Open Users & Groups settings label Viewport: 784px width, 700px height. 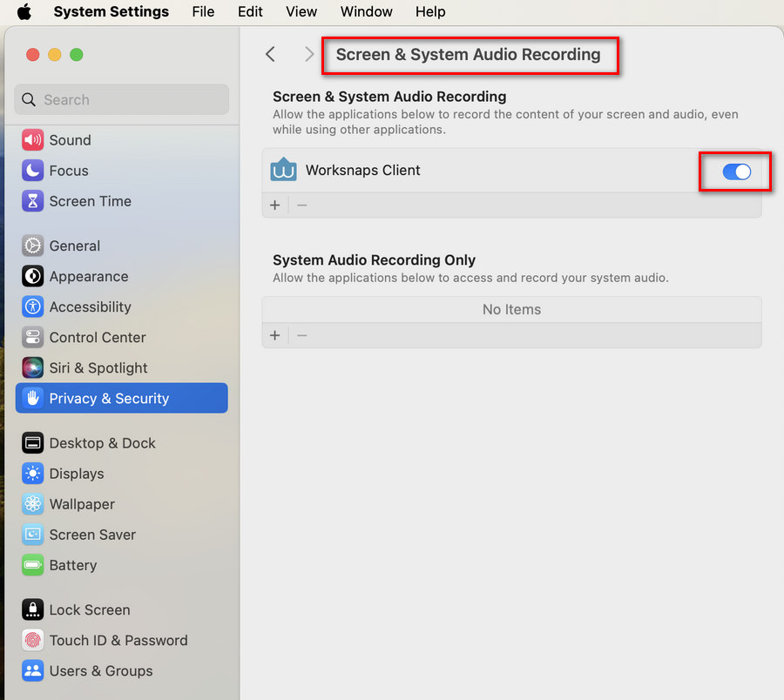click(x=101, y=671)
